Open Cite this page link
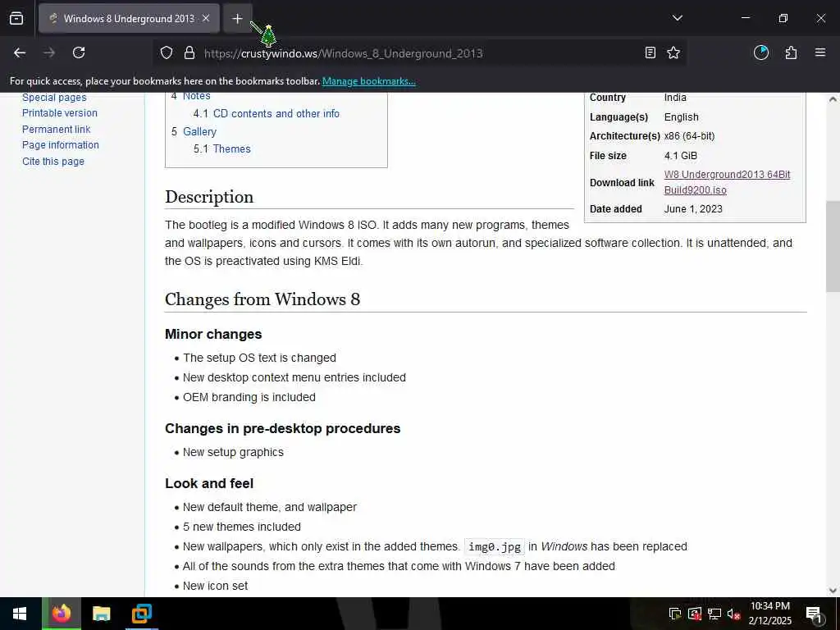Viewport: 840px width, 630px height. click(x=53, y=162)
